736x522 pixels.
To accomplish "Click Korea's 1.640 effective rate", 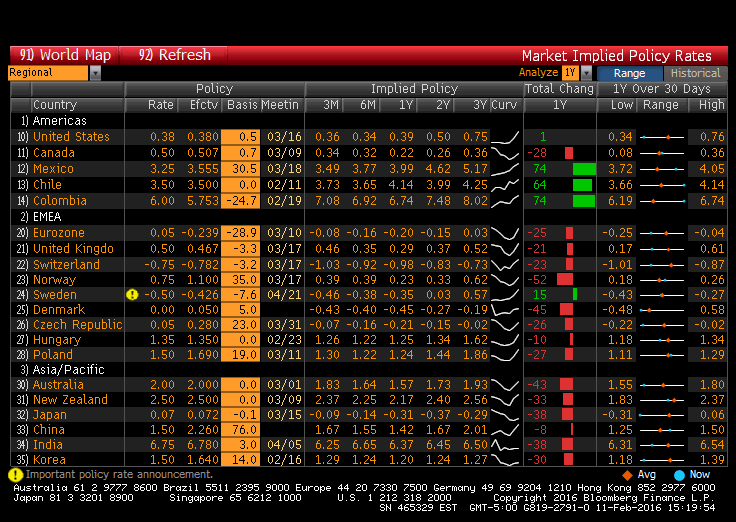I will (203, 460).
